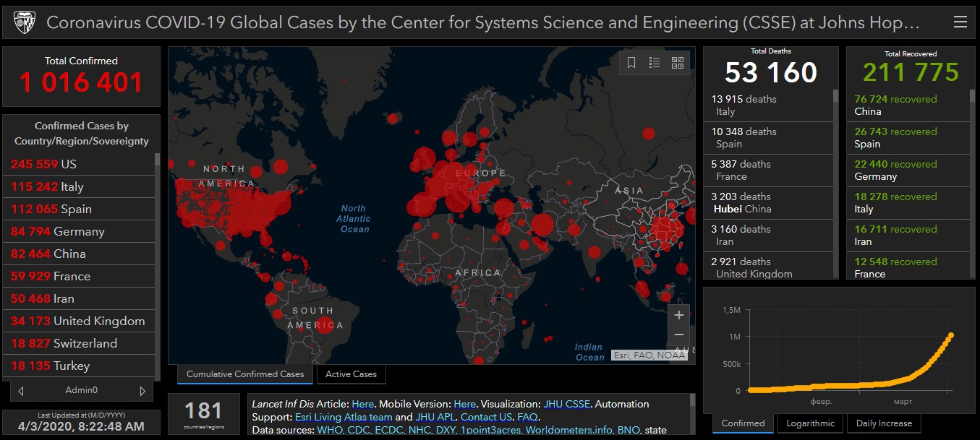The height and width of the screenshot is (440, 980).
Task: Zoom out on the map with minus button
Action: point(678,335)
